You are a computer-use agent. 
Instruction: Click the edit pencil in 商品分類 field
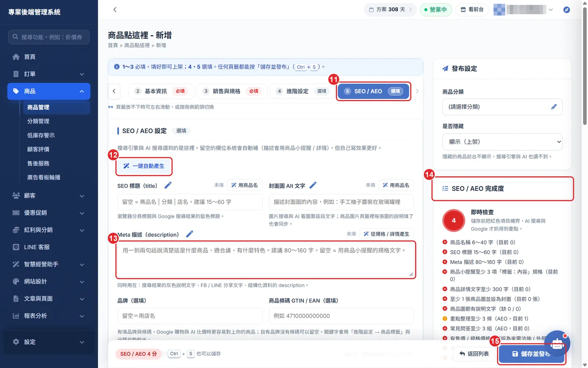click(554, 107)
